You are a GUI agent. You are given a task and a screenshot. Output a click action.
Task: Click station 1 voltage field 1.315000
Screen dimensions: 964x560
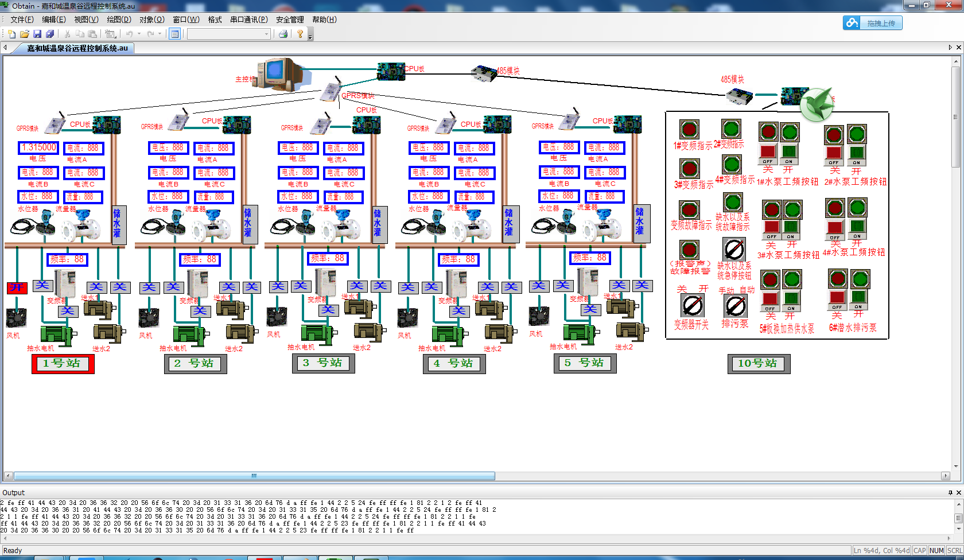tap(38, 147)
